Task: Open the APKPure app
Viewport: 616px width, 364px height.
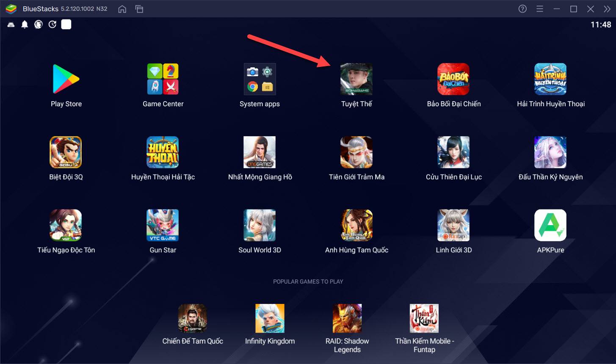Action: [550, 225]
